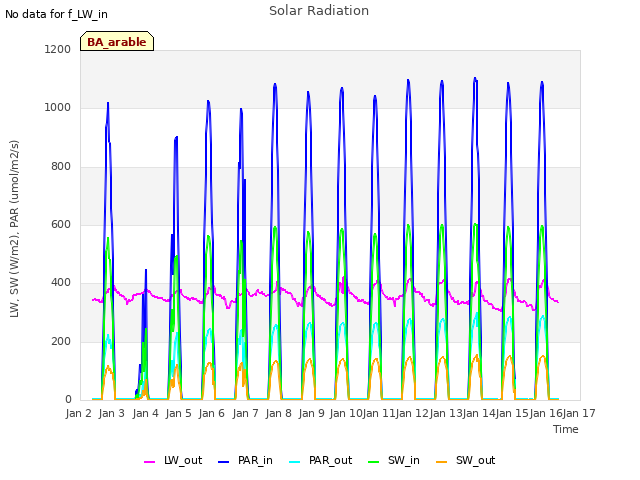
Task: Click the Jan 11 x-axis tick label
Action: point(379,413)
